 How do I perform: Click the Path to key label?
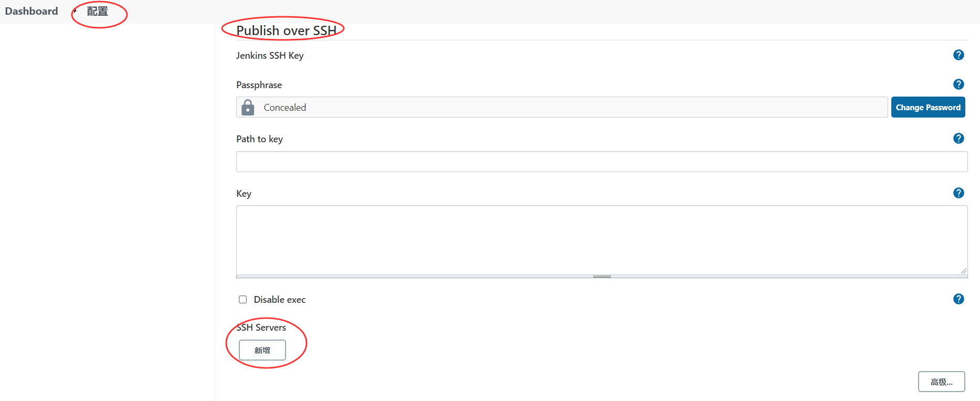259,139
